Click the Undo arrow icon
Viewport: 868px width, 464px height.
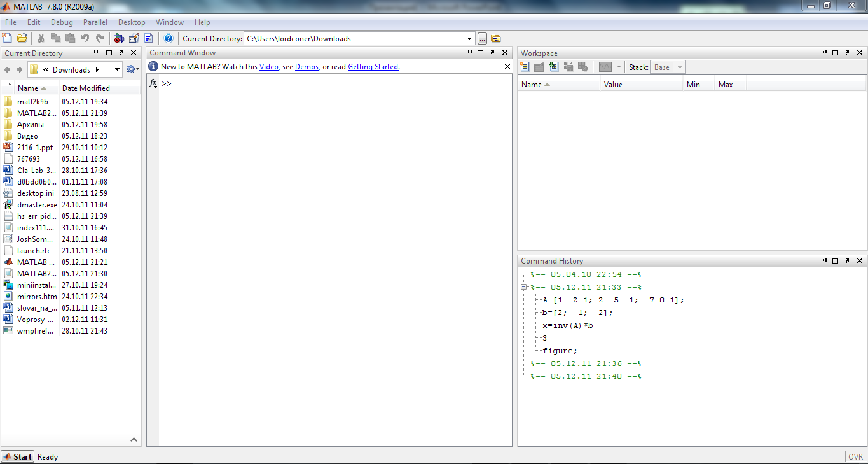coord(85,38)
